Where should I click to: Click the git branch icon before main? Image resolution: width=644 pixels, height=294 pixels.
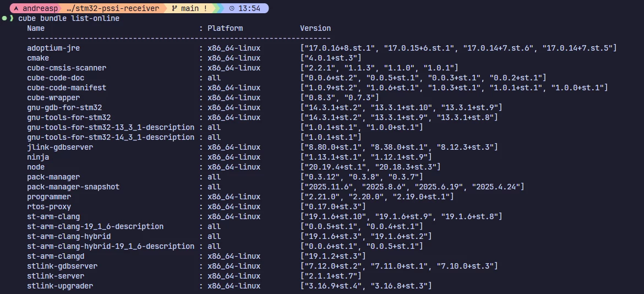(176, 8)
